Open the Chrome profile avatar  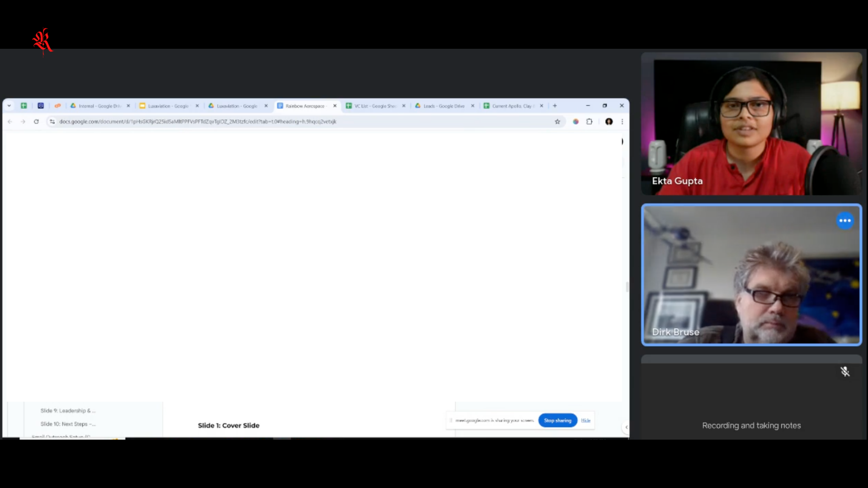609,122
